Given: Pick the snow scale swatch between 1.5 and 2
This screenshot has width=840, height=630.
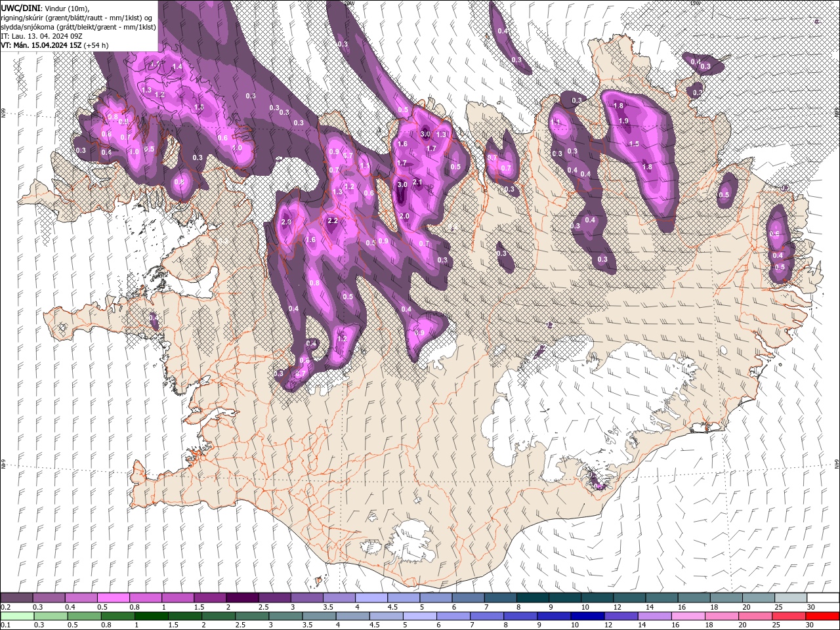Looking at the screenshot, I should 209,598.
